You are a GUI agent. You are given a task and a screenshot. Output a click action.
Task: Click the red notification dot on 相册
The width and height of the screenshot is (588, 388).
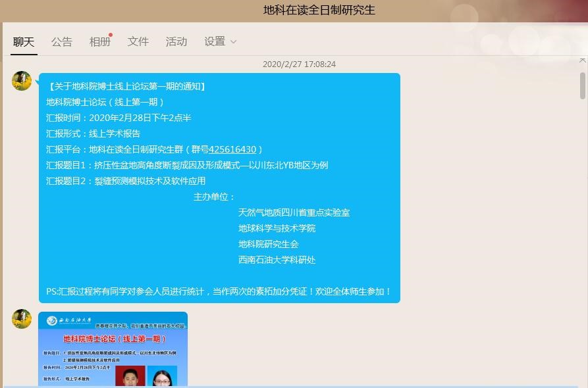click(111, 34)
